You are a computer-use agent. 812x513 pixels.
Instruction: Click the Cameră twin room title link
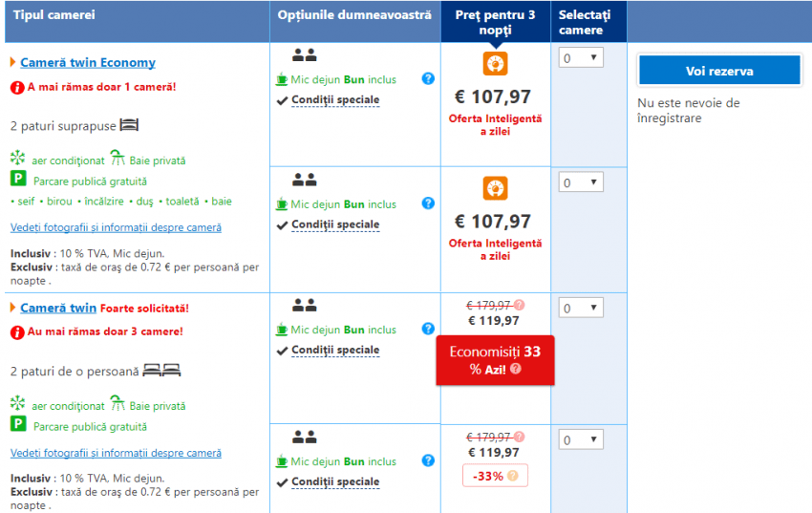point(58,308)
